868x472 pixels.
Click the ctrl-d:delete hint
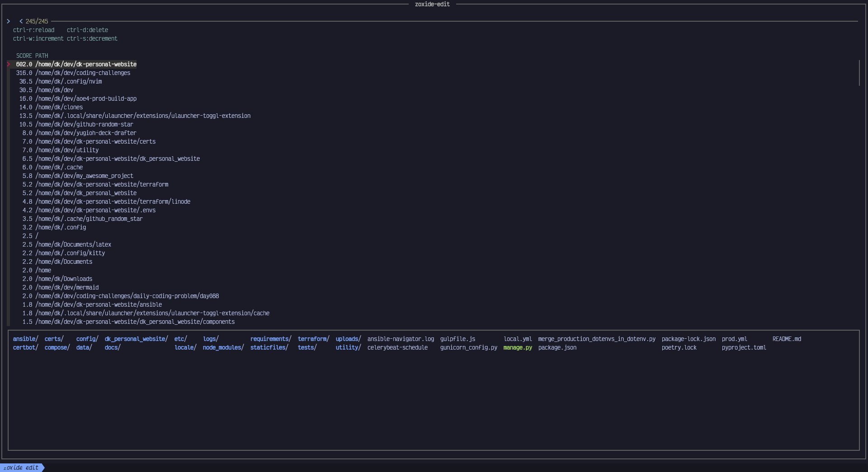[x=87, y=30]
